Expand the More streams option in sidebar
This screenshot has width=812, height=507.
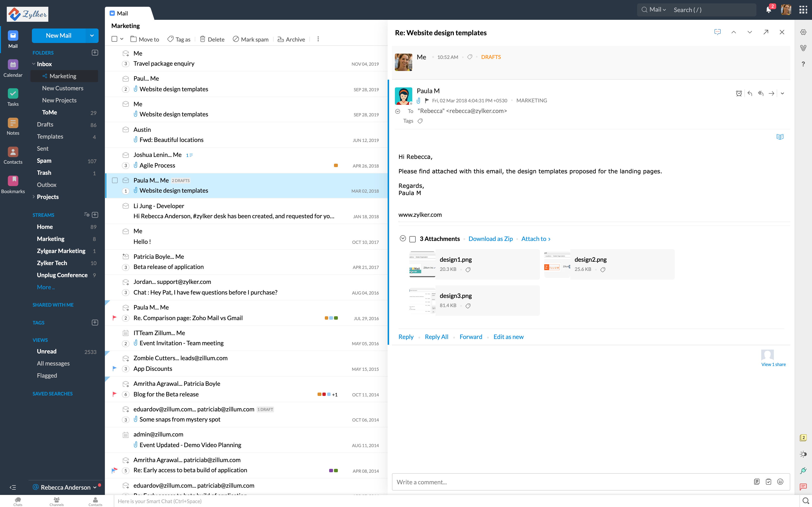point(46,287)
